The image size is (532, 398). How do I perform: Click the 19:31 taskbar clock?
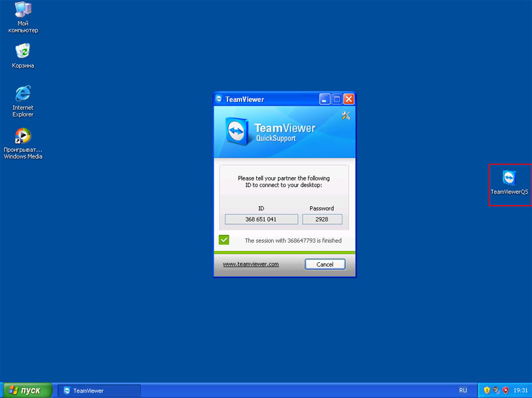coord(521,391)
